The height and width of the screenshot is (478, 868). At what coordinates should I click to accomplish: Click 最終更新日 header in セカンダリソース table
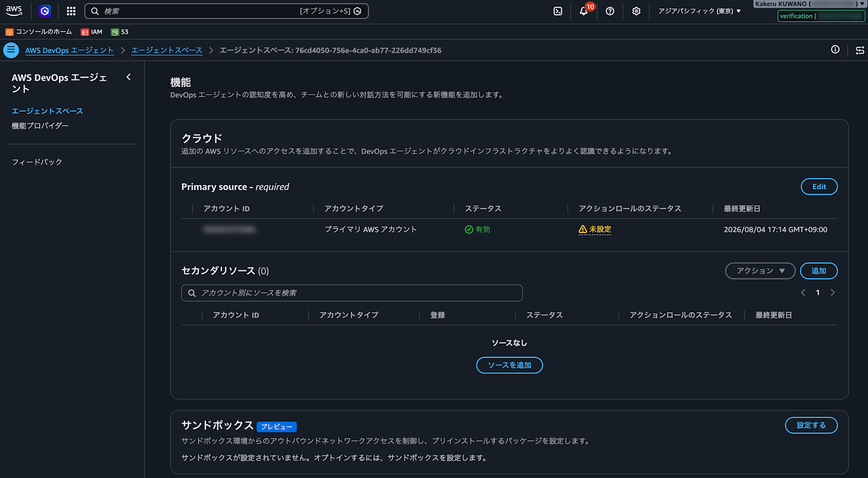pyautogui.click(x=774, y=315)
